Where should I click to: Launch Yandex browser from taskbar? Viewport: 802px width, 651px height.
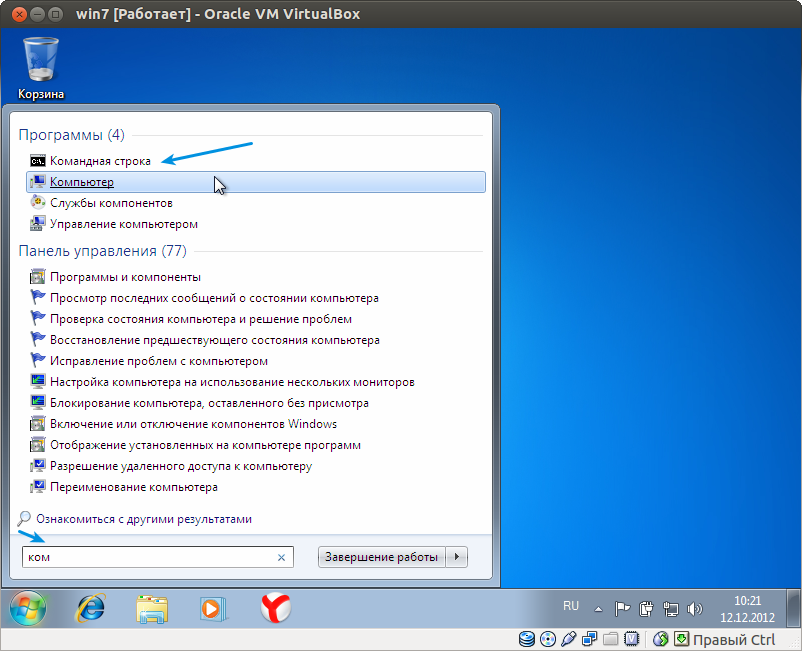click(x=276, y=608)
